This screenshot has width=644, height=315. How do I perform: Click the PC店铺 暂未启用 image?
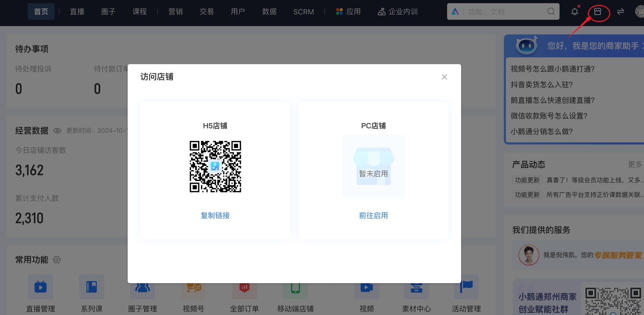coord(373,166)
